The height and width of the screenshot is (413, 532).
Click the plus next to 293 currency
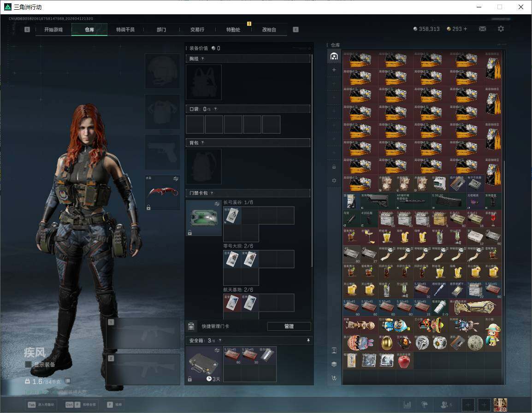tap(465, 29)
